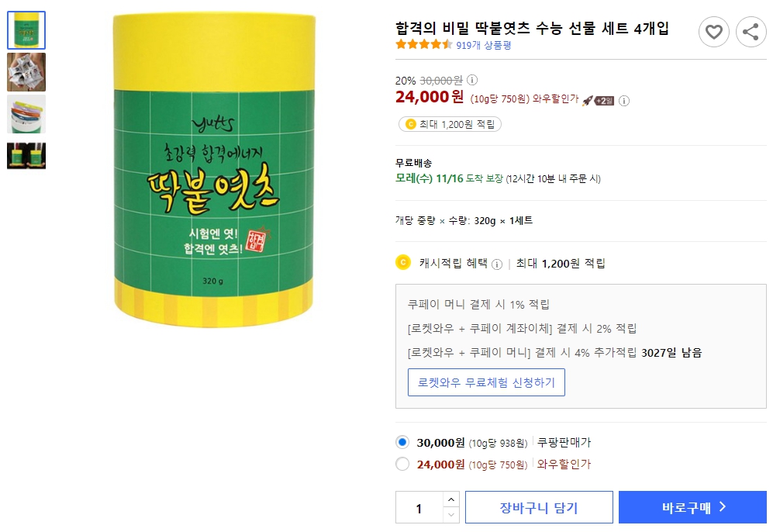Screen dimensions: 773x532
Task: Select the bottom jar thumbnail image
Action: point(26,155)
